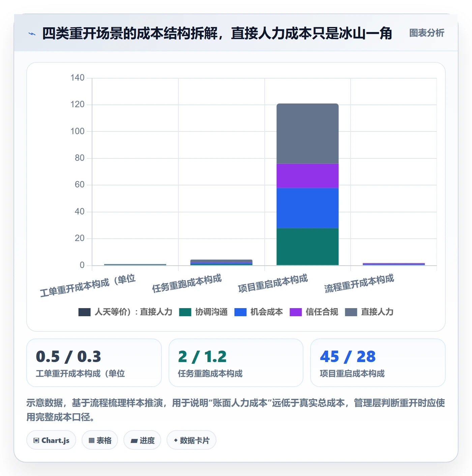
Task: Click the 信任合规 legend label text
Action: point(322,312)
